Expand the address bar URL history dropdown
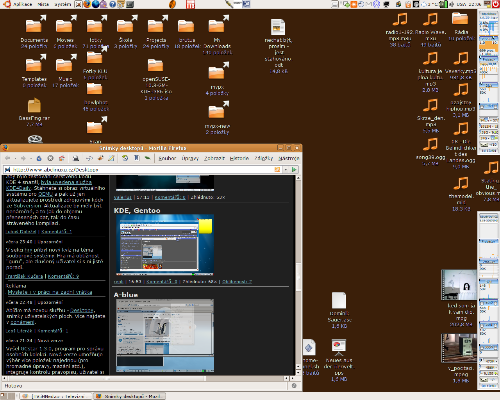Screen dimensions: 500x400 (x=286, y=169)
